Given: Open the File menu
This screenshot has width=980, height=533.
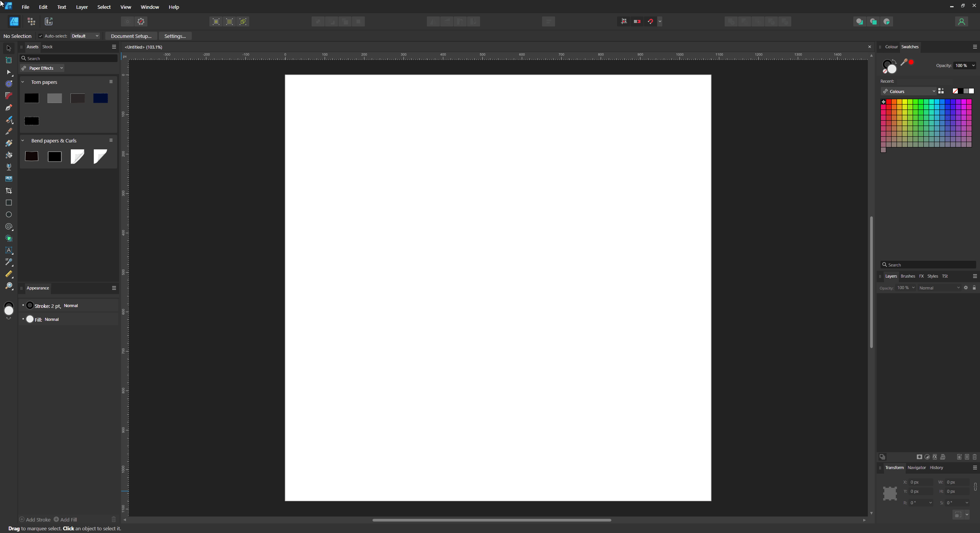Looking at the screenshot, I should coord(26,7).
